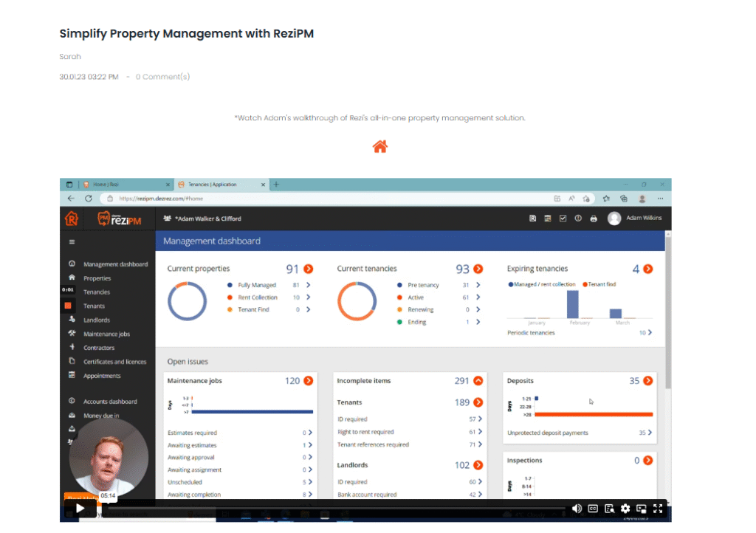Screen dimensions: 756x533
Task: Open Landlords in the sidebar
Action: pos(97,320)
